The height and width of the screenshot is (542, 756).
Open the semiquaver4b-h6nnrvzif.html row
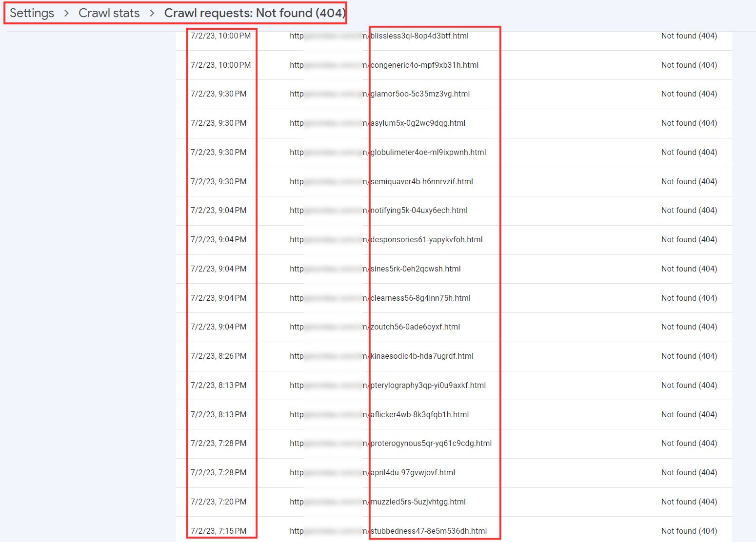coord(454,182)
